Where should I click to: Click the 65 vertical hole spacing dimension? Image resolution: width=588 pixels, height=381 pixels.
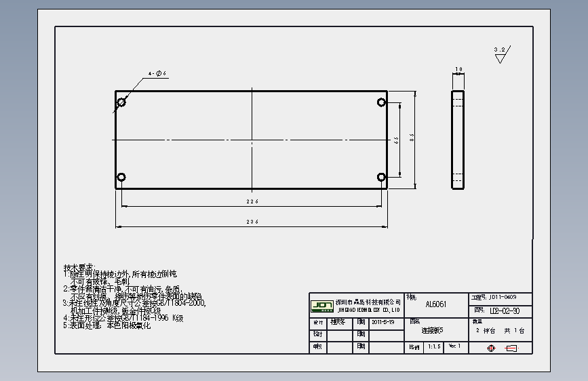pos(396,140)
